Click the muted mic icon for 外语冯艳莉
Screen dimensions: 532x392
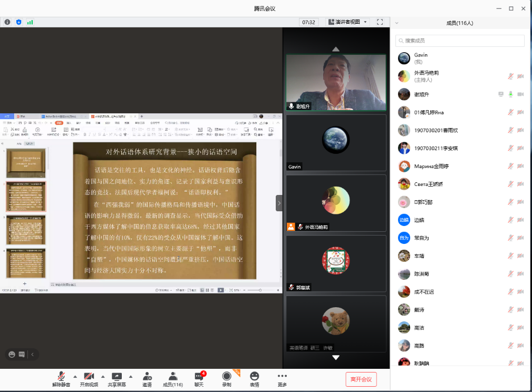[x=510, y=76]
